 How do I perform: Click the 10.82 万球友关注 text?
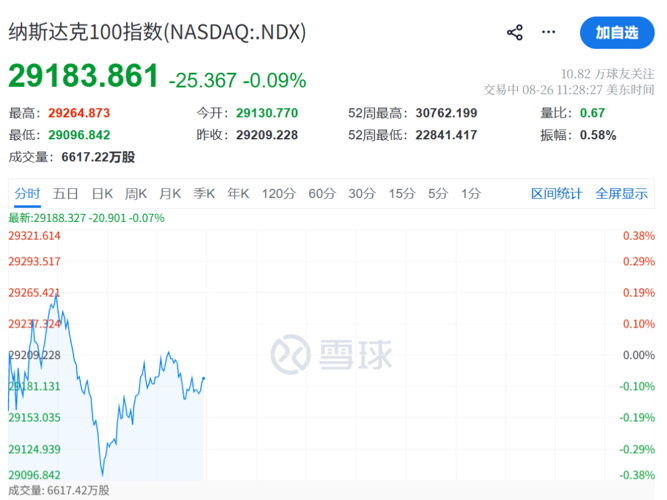click(x=607, y=74)
